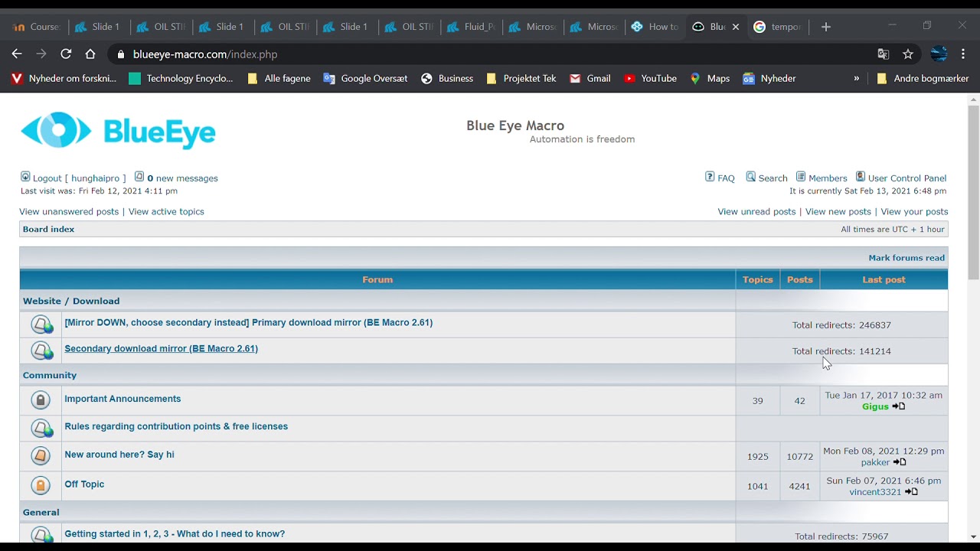Click the address bar URL
Image resolution: width=980 pixels, height=551 pixels.
coord(205,54)
